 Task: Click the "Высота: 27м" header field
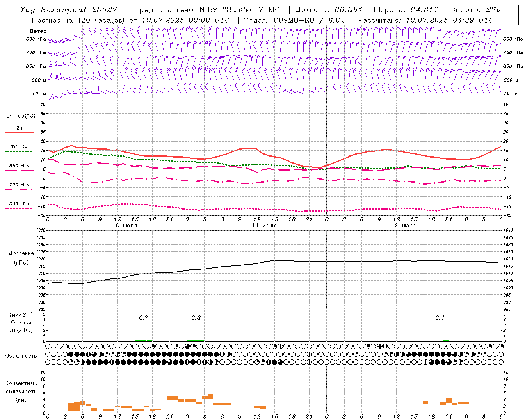(x=475, y=10)
